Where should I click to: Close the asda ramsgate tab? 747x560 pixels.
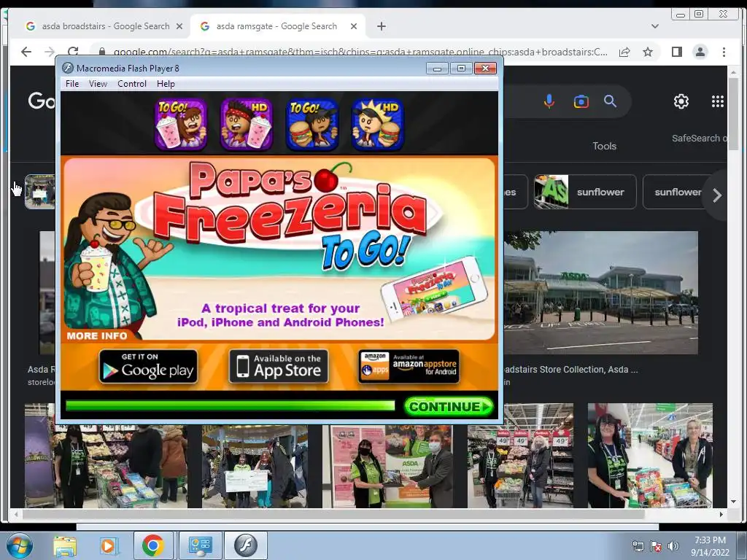tap(354, 26)
